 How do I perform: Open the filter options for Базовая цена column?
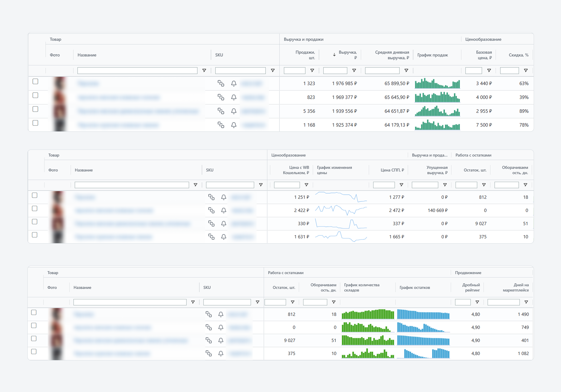point(489,70)
